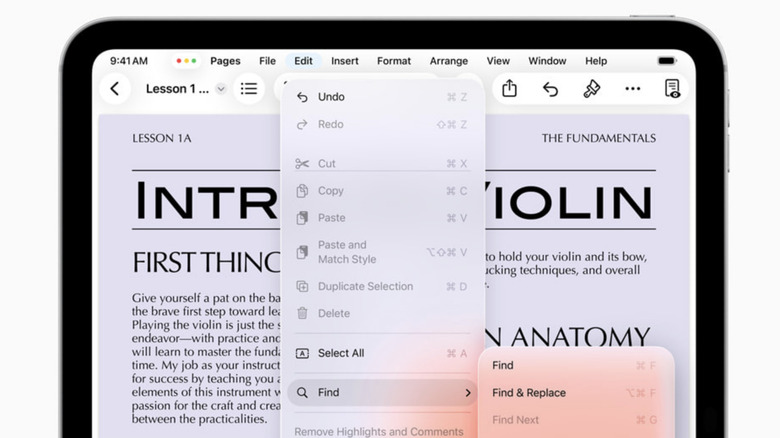Screen dimensions: 780x438
Task: Click the undo arrow icon in the toolbar
Action: point(550,89)
